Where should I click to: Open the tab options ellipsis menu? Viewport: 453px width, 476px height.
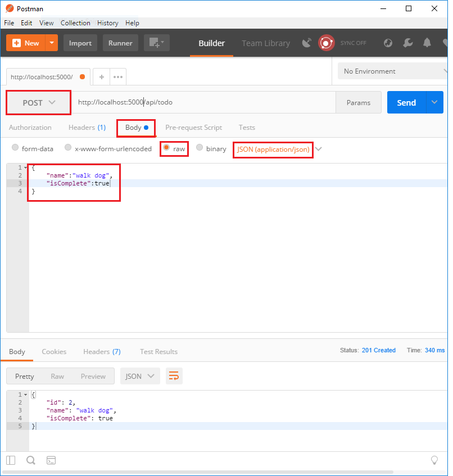click(x=118, y=77)
